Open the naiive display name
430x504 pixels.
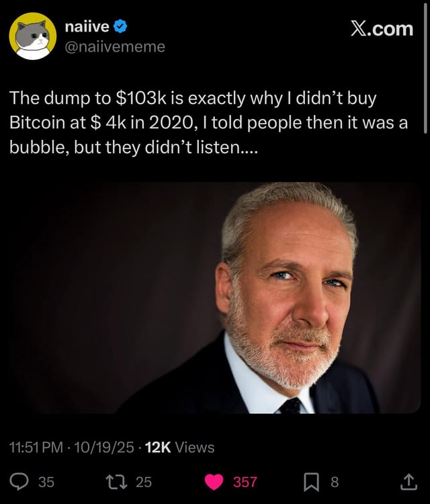pyautogui.click(x=87, y=27)
